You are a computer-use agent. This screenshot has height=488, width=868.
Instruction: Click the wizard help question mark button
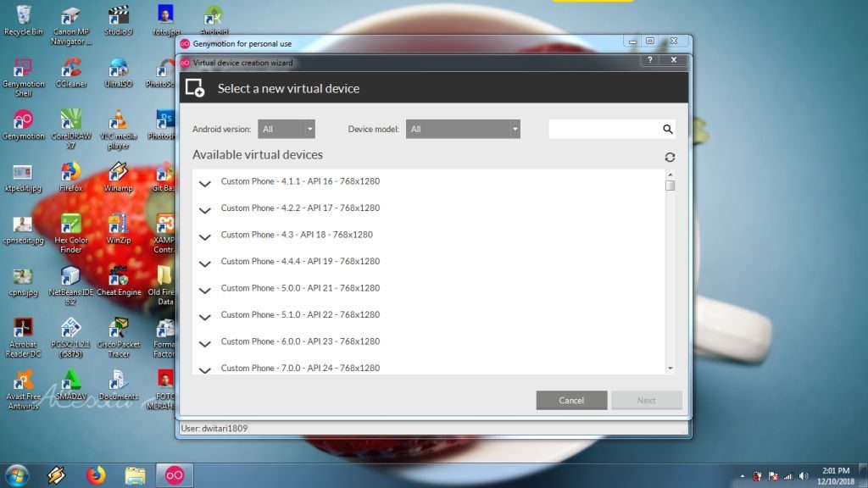pyautogui.click(x=650, y=60)
